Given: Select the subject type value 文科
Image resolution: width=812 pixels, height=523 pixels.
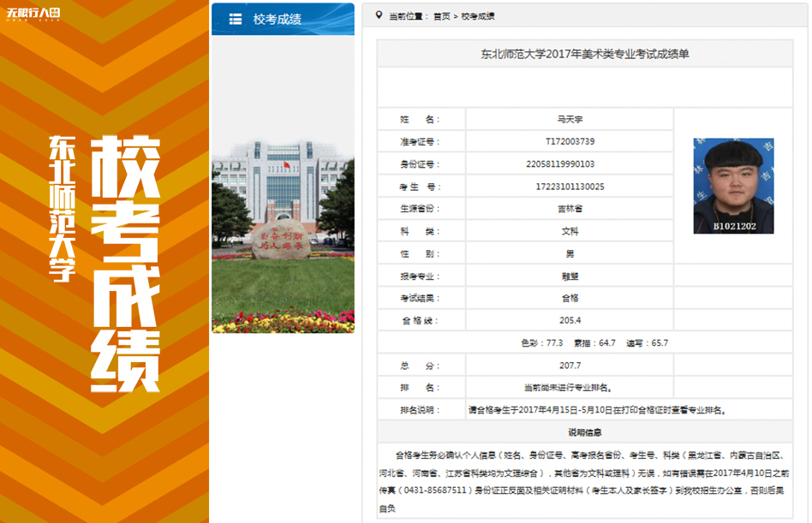Looking at the screenshot, I should [x=570, y=232].
